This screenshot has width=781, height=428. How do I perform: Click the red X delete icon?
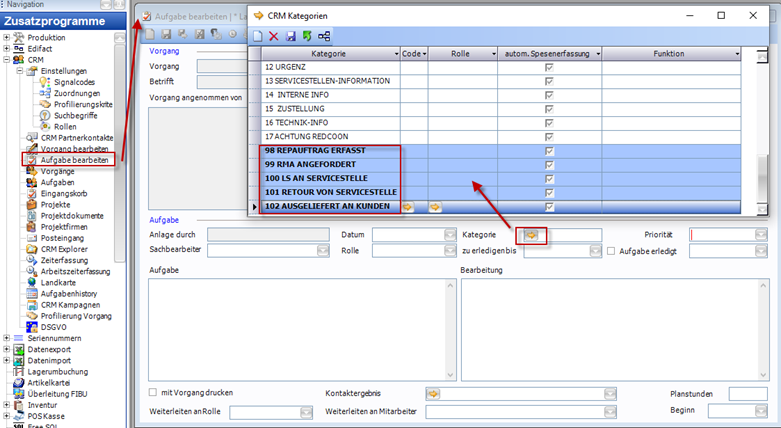273,36
